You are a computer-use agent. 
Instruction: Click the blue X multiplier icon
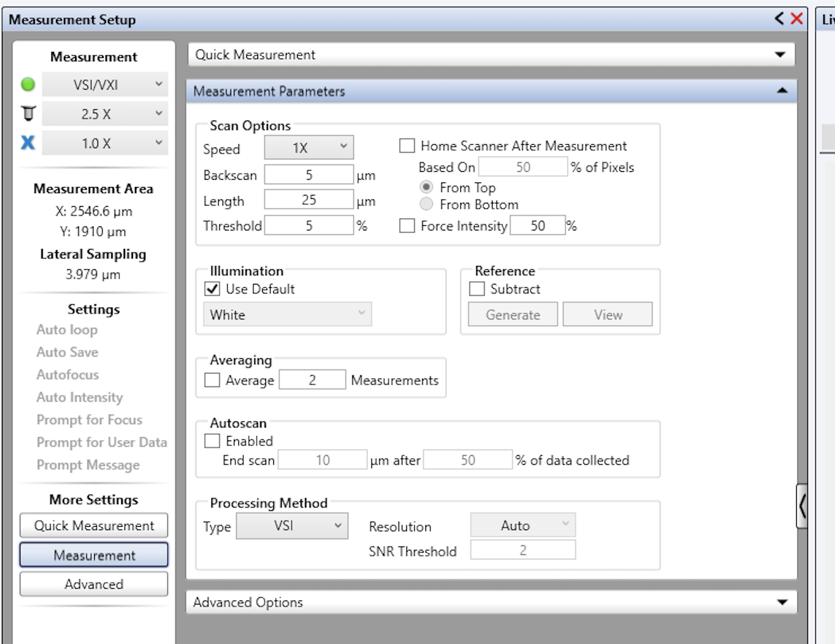pyautogui.click(x=28, y=143)
